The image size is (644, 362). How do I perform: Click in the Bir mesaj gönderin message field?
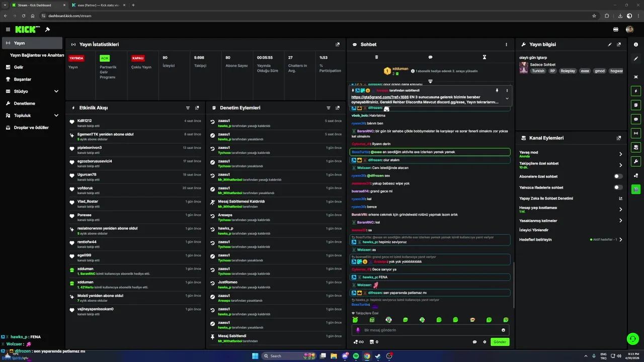tap(430, 330)
